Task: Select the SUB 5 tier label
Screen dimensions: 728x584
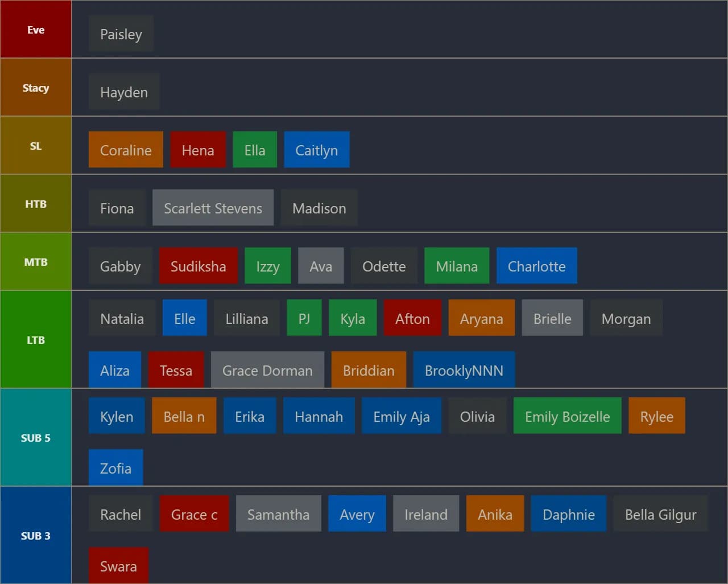Action: [36, 438]
